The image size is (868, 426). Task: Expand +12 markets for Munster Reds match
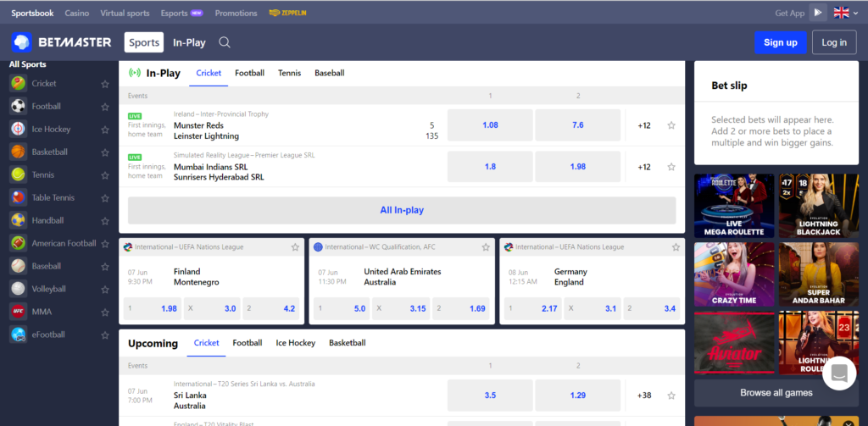click(644, 125)
